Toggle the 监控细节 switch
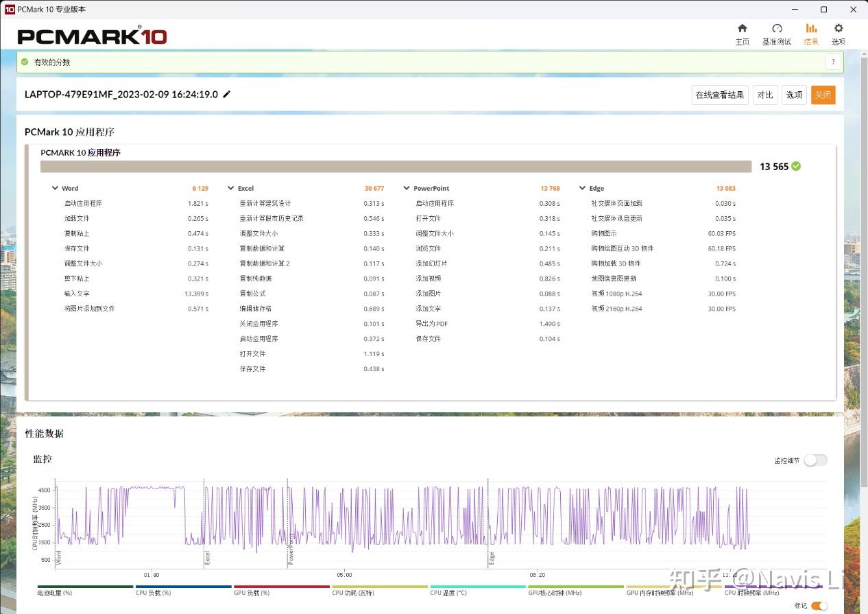This screenshot has width=868, height=614. point(815,460)
